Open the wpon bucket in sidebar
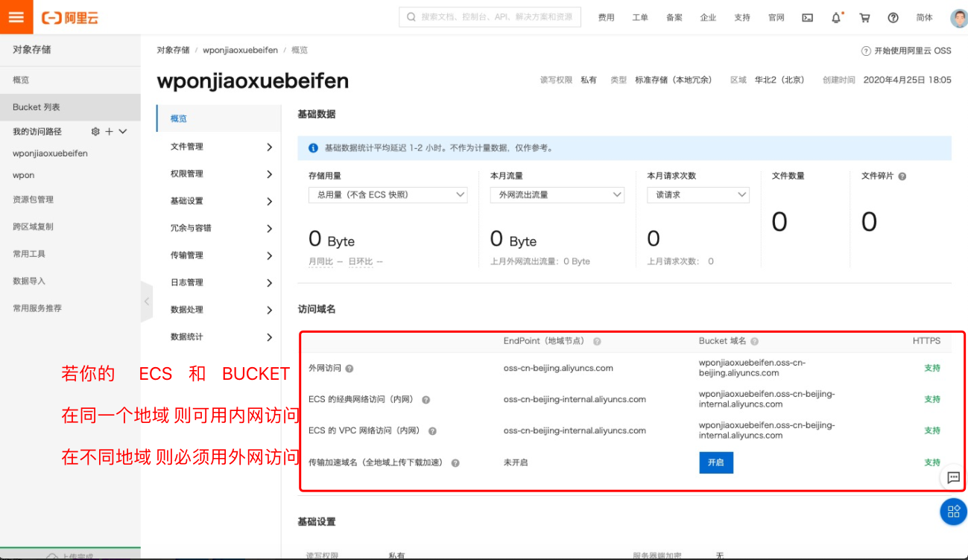 23,175
